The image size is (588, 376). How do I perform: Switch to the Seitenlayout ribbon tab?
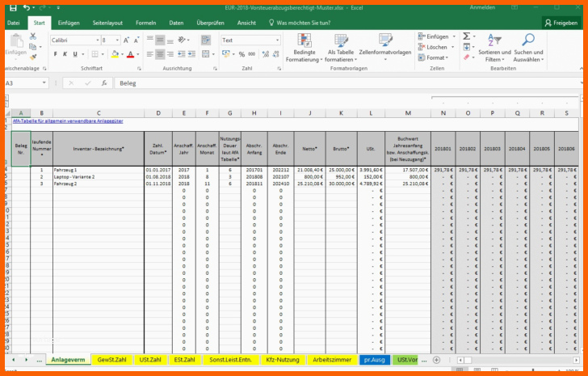107,23
